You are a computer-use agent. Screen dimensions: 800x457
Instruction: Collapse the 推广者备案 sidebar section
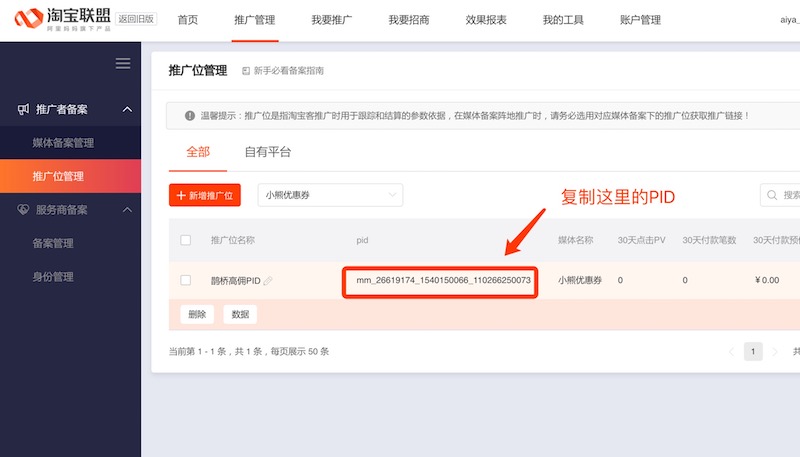127,109
